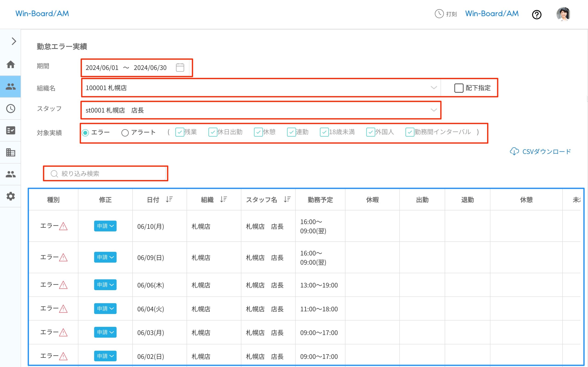Enable the 配下指定 checkbox
The height and width of the screenshot is (367, 588).
pos(458,88)
